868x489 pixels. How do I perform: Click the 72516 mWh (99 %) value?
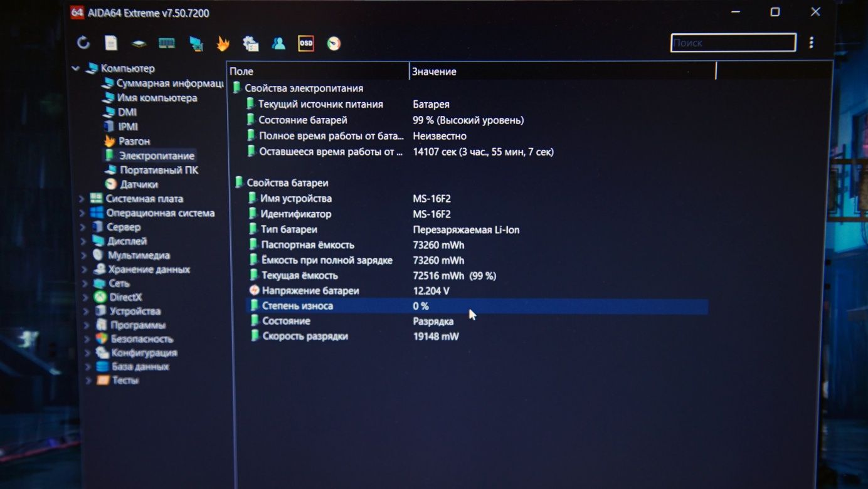(x=454, y=276)
